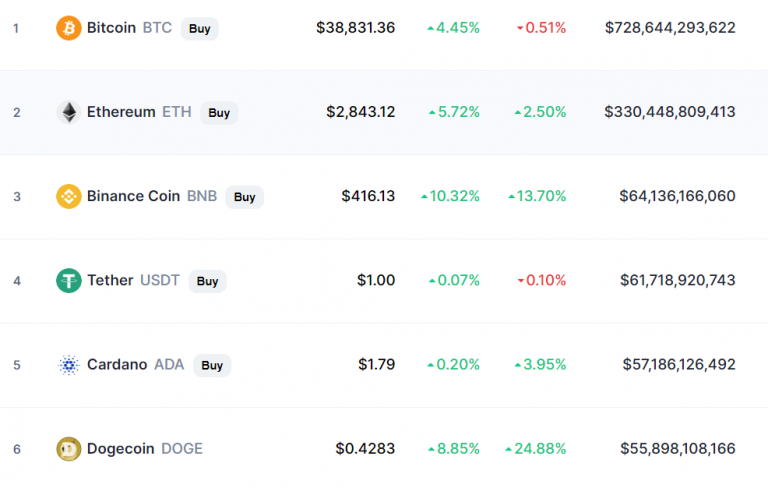
Task: Click Dogecoin's 24.88% seven-day change
Action: pos(536,449)
